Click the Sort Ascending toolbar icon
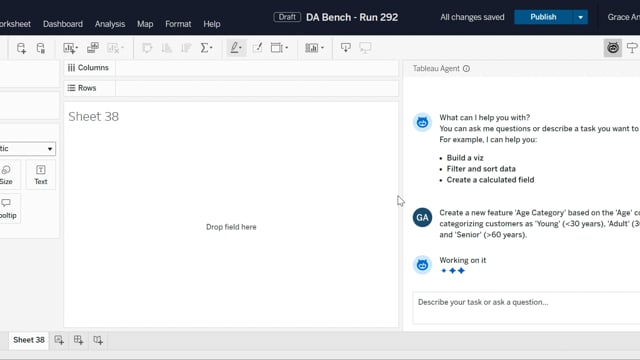This screenshot has height=360, width=640. [167, 48]
